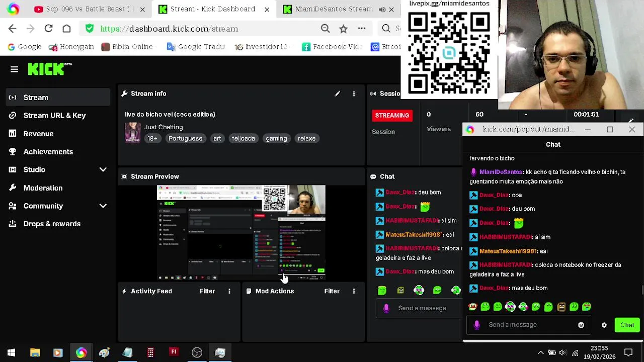Click the Portuguese language tag
This screenshot has height=362, width=644.
[186, 138]
